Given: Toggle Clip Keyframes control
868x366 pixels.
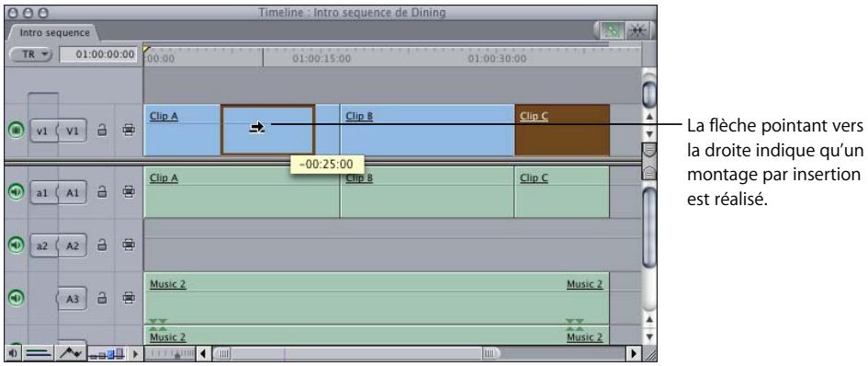Looking at the screenshot, I should point(39,353).
